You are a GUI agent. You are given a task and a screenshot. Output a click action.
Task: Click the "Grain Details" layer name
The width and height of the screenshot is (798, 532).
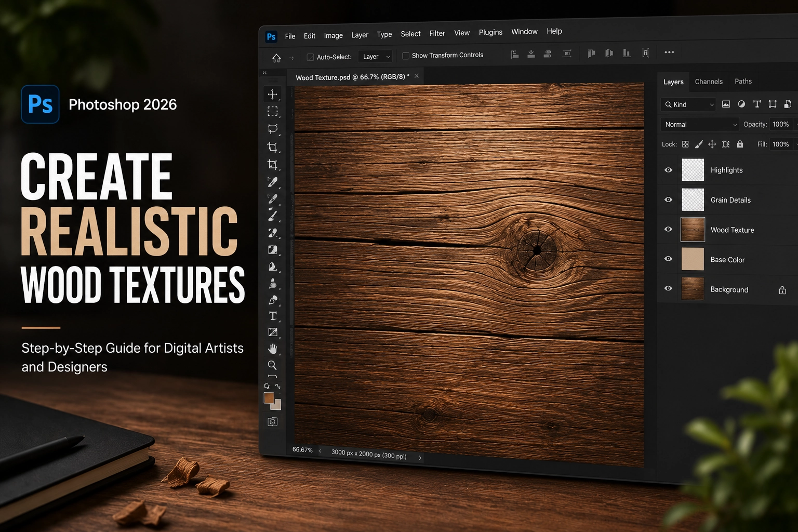pyautogui.click(x=730, y=200)
